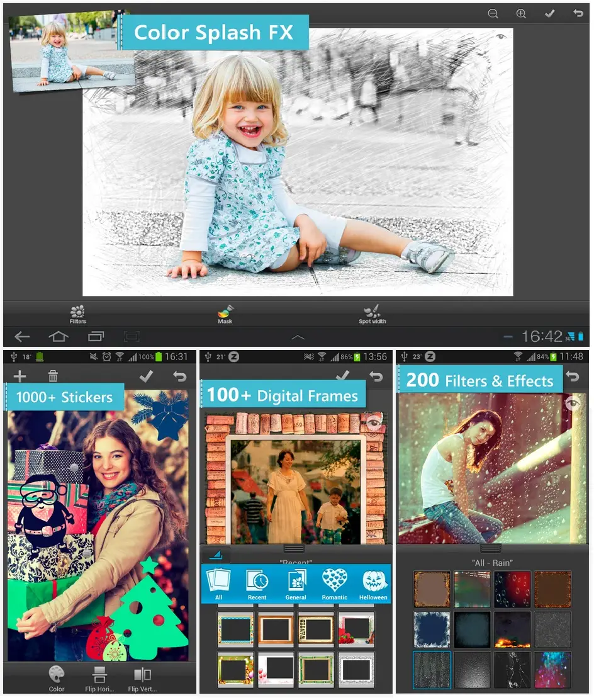Apply the selected rain filter thumbnail

click(432, 670)
